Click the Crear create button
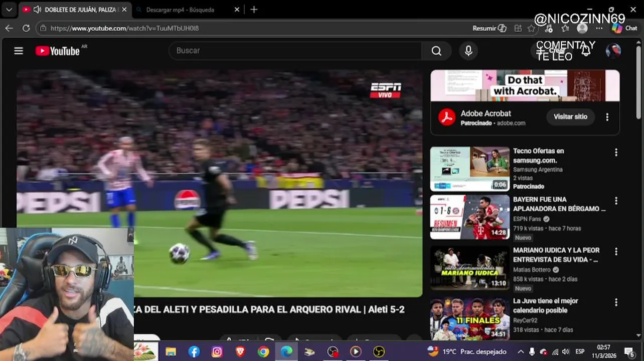This screenshot has height=361, width=644. 551,51
